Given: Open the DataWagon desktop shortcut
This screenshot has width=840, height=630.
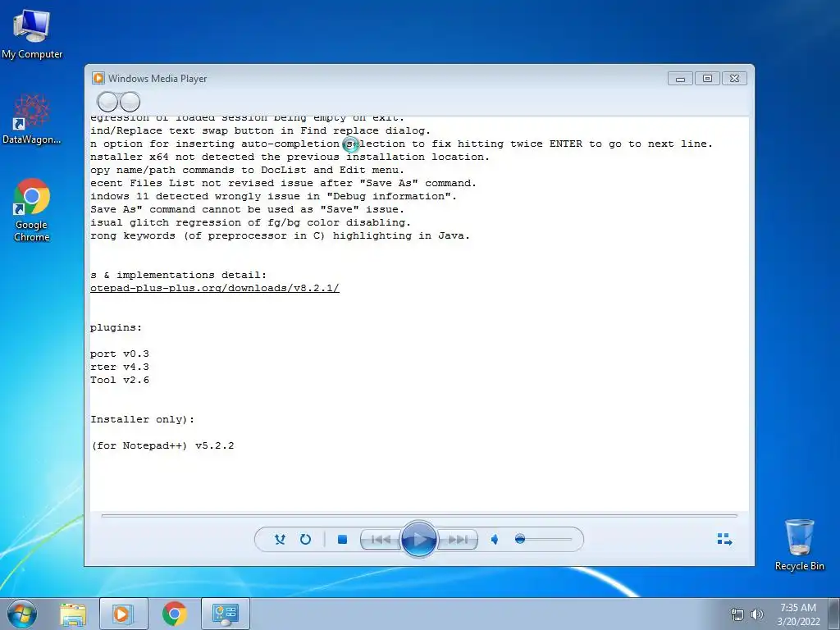Looking at the screenshot, I should (x=32, y=119).
